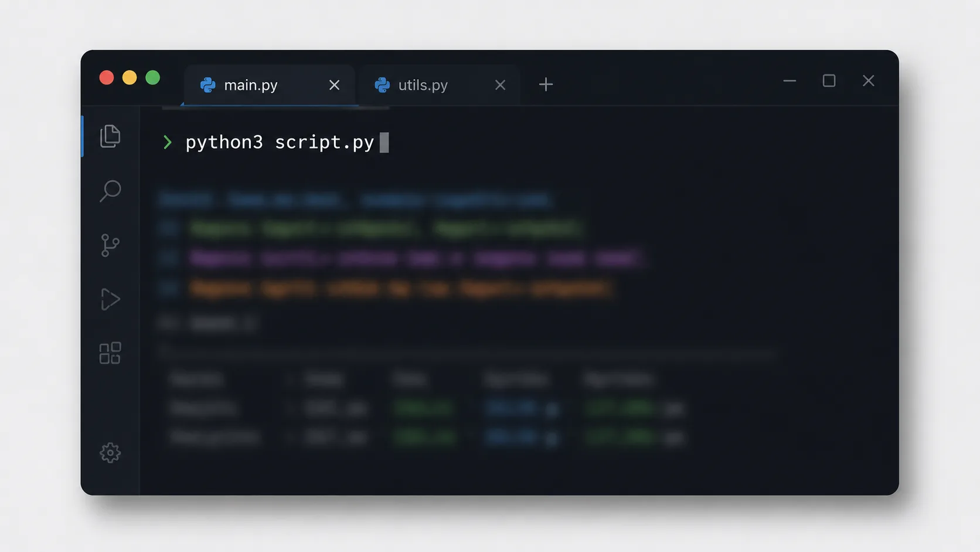Maximize window using square icon at right
The height and width of the screenshot is (552, 980).
tap(829, 80)
